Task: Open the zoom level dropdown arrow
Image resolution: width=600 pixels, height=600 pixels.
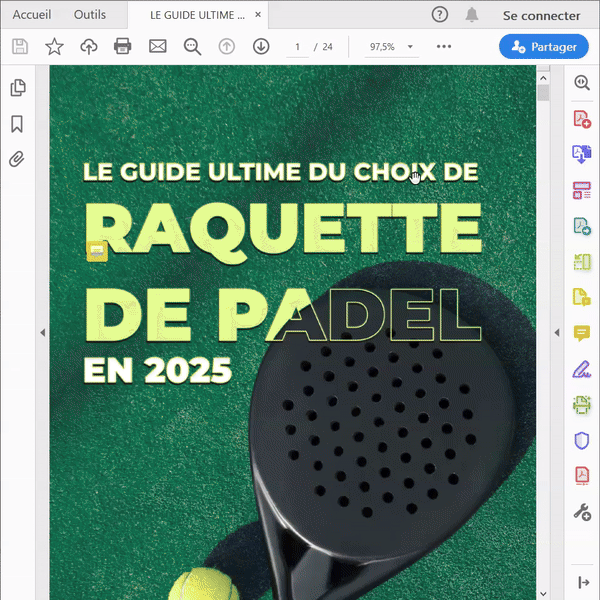Action: (410, 47)
